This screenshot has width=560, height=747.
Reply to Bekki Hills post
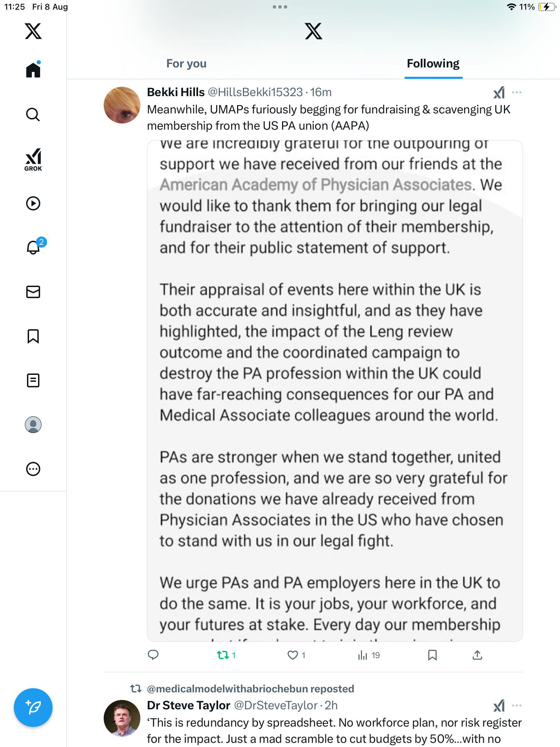pyautogui.click(x=153, y=655)
